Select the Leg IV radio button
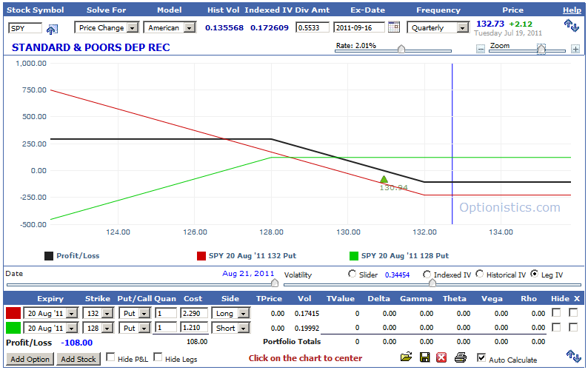 coord(535,274)
